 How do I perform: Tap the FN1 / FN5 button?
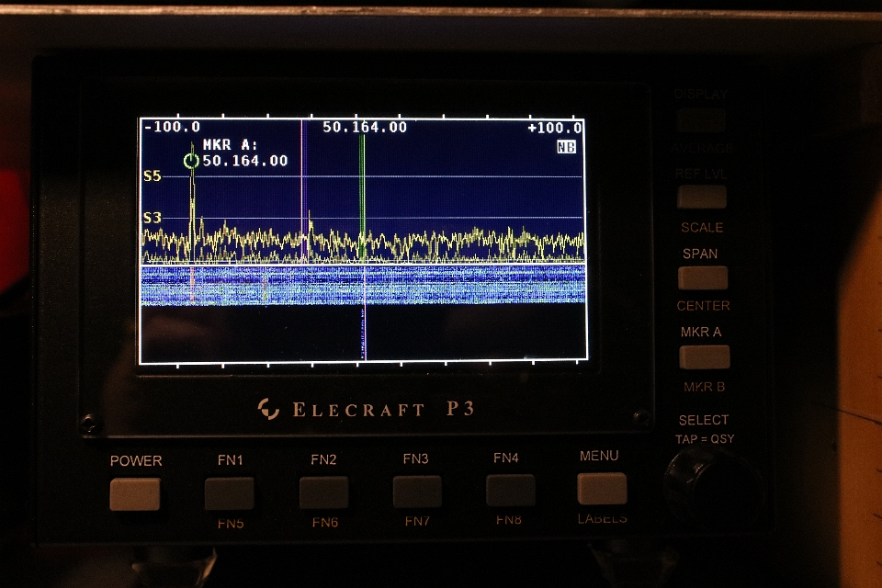click(x=229, y=493)
